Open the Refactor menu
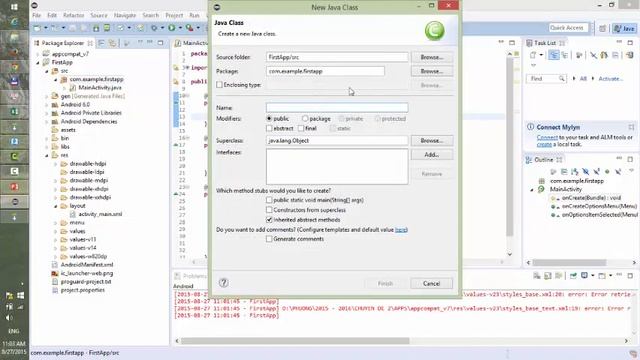Screen dimensions: 640x360 tap(73, 15)
